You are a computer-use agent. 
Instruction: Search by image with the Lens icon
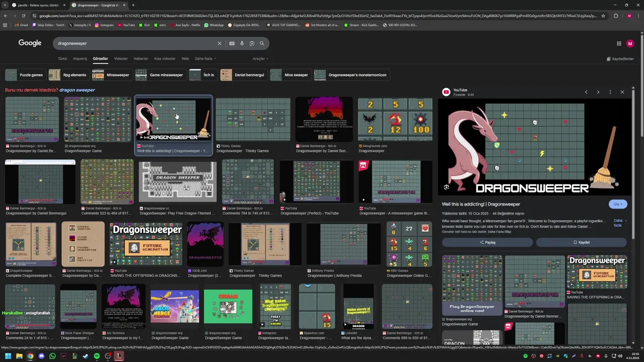(252, 43)
